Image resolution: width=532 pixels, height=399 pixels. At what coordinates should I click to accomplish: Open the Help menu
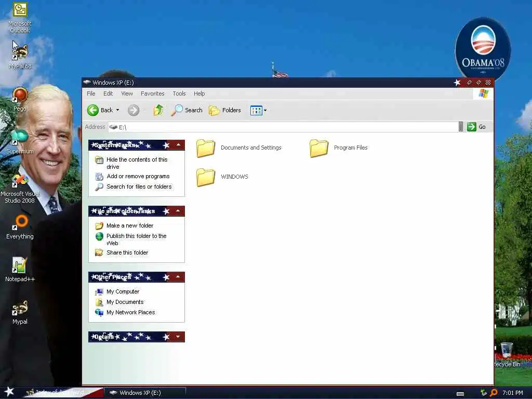click(199, 94)
